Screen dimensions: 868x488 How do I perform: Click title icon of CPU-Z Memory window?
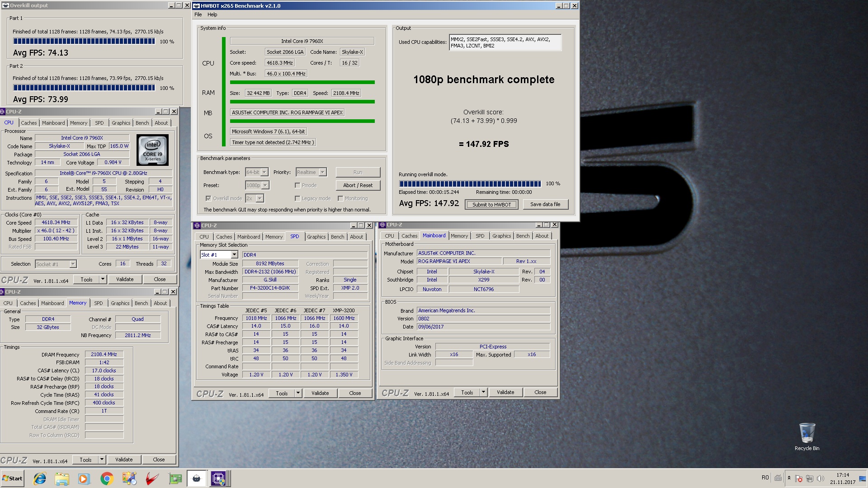point(2,292)
